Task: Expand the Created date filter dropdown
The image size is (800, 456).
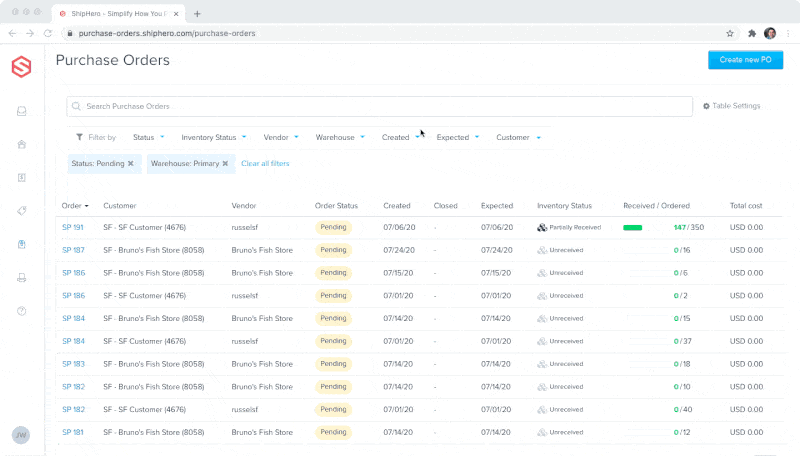Action: pyautogui.click(x=401, y=137)
